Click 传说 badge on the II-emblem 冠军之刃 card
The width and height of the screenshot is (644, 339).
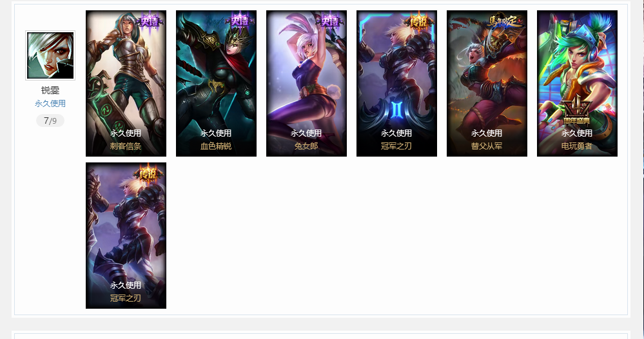point(420,21)
